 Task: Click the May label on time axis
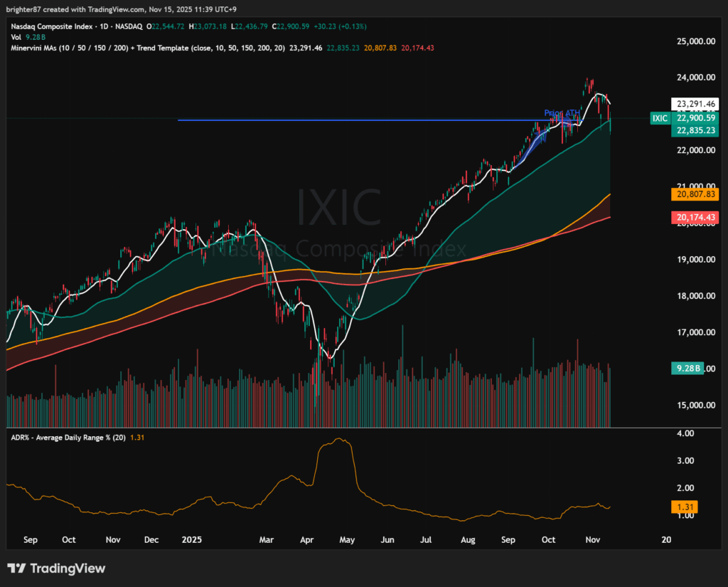(x=346, y=539)
